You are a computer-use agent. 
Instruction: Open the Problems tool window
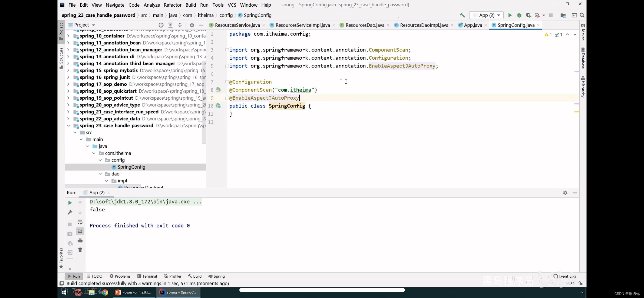120,276
